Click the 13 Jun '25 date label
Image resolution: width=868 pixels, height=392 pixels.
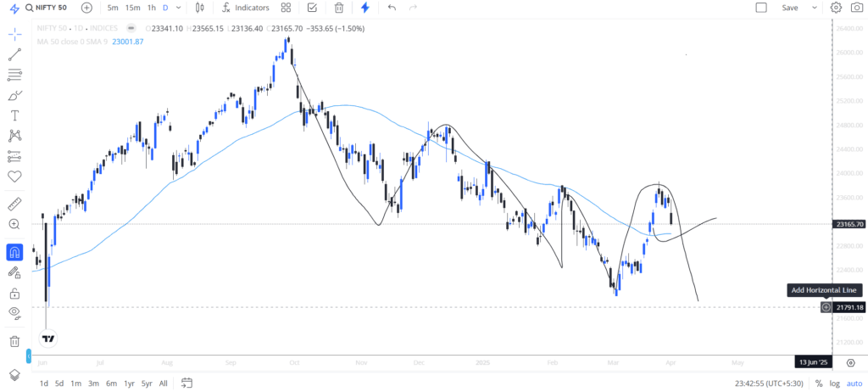pyautogui.click(x=814, y=362)
